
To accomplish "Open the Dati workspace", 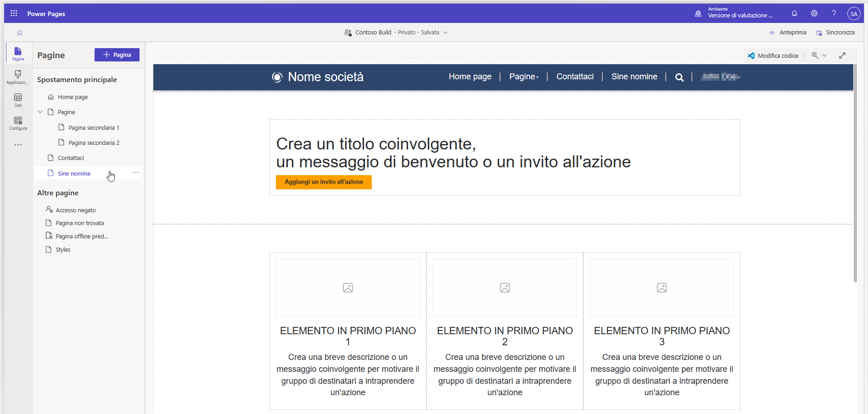I will click(18, 100).
